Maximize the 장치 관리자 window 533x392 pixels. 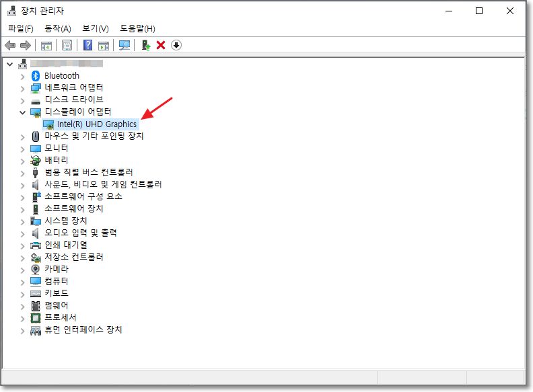tap(479, 11)
